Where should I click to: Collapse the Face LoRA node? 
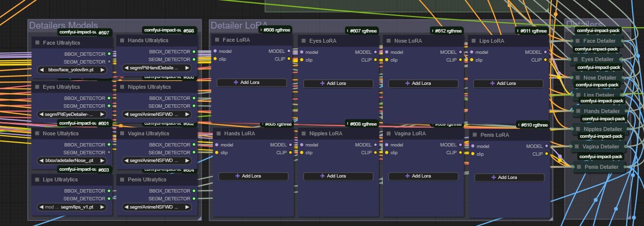[x=217, y=40]
